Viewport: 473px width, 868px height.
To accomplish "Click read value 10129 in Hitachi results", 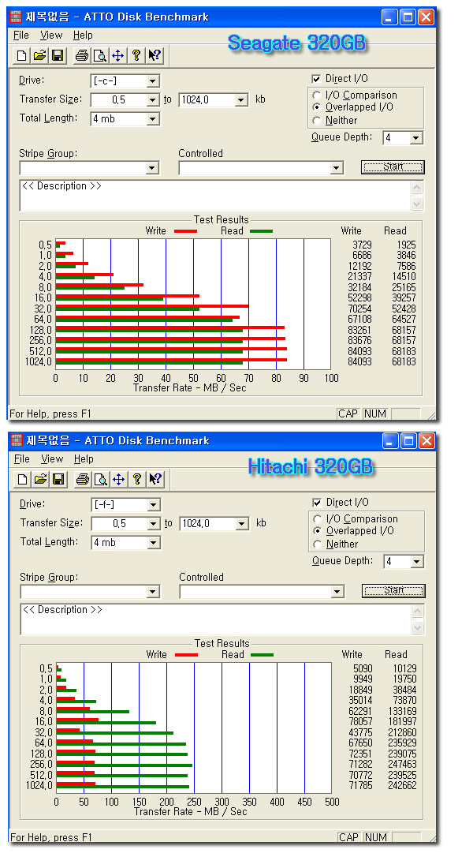I will (405, 668).
